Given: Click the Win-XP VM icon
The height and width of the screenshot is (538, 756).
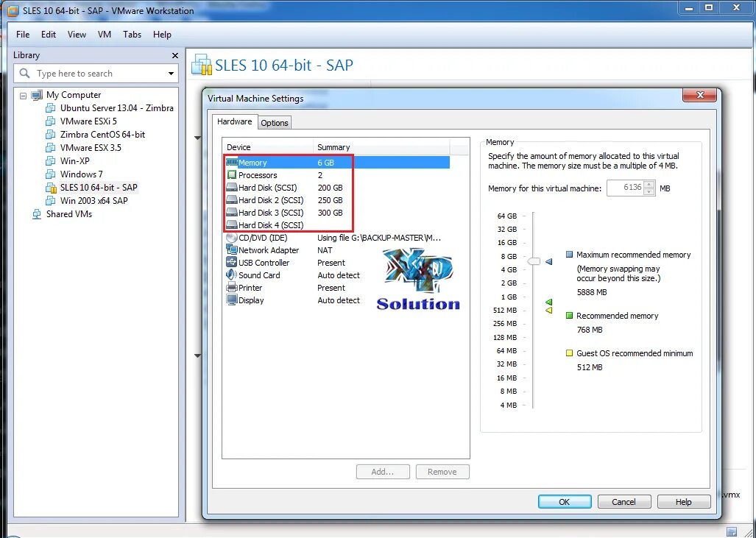Looking at the screenshot, I should (50, 160).
